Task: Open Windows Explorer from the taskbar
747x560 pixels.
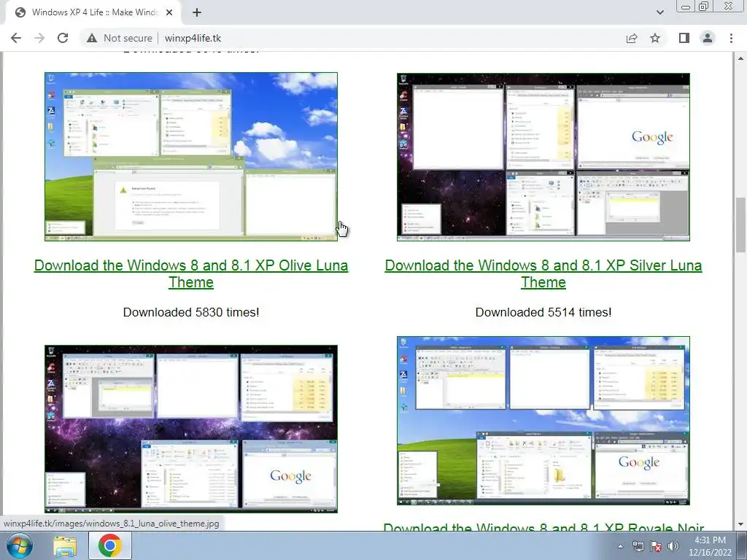Action: point(65,545)
